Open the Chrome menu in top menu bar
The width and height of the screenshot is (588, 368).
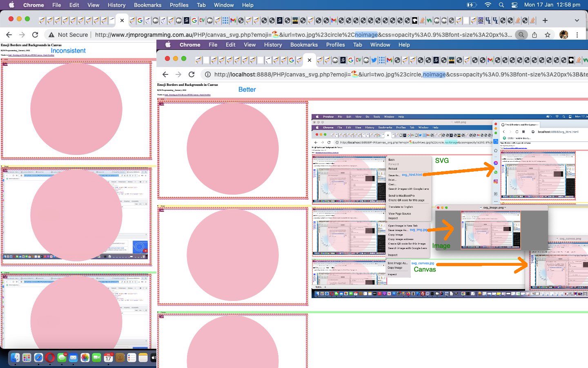pyautogui.click(x=33, y=5)
